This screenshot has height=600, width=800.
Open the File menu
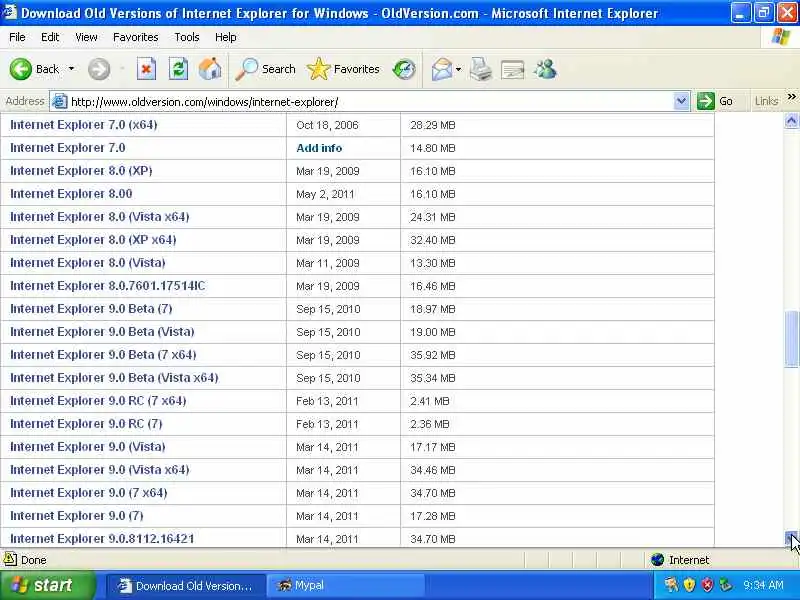(x=17, y=37)
